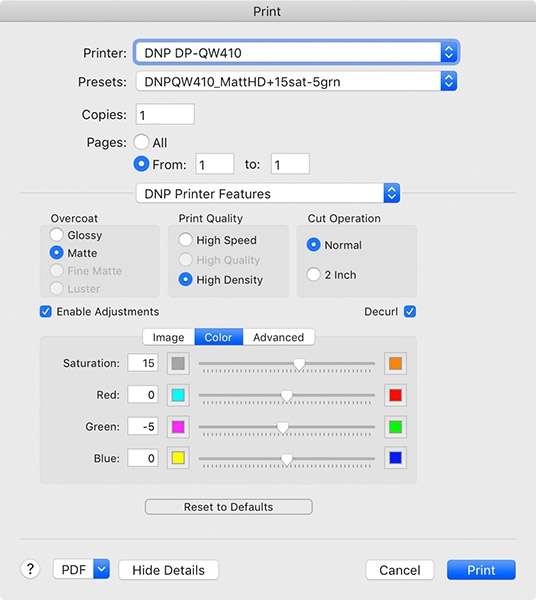The width and height of the screenshot is (536, 600).
Task: Expand the Presets dropdown list
Action: click(x=297, y=82)
